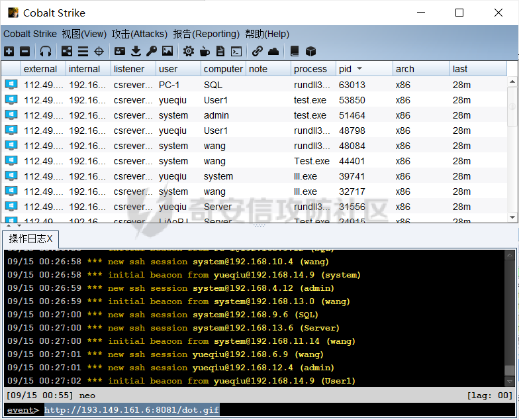Switch to pivot graph view icon
519x420 pixels.
click(x=67, y=51)
